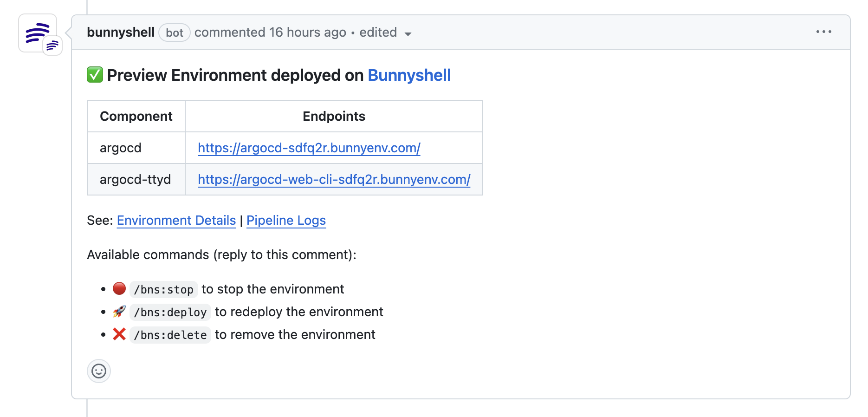
Task: Open the Pipeline Logs link
Action: coord(286,220)
